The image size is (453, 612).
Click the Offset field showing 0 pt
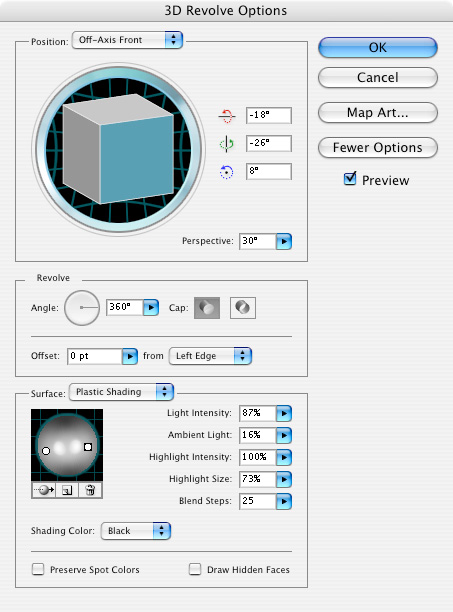[95, 356]
